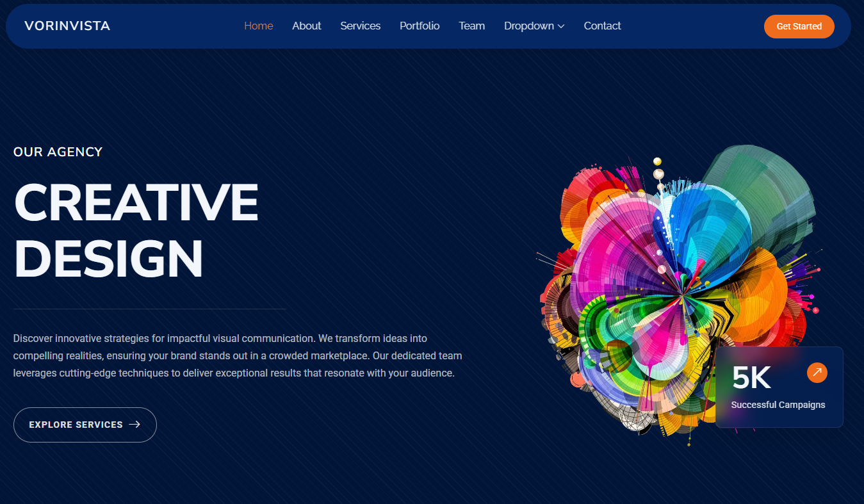
Task: Click the divider line below the headline
Action: (149, 309)
